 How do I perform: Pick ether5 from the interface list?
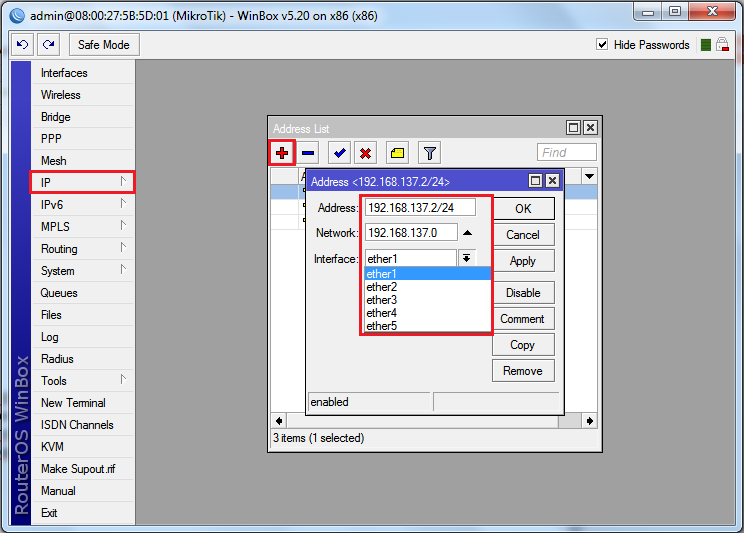[428, 326]
